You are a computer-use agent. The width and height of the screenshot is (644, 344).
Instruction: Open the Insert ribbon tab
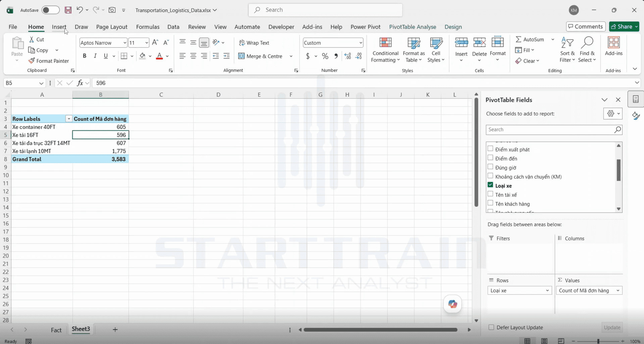coord(59,27)
